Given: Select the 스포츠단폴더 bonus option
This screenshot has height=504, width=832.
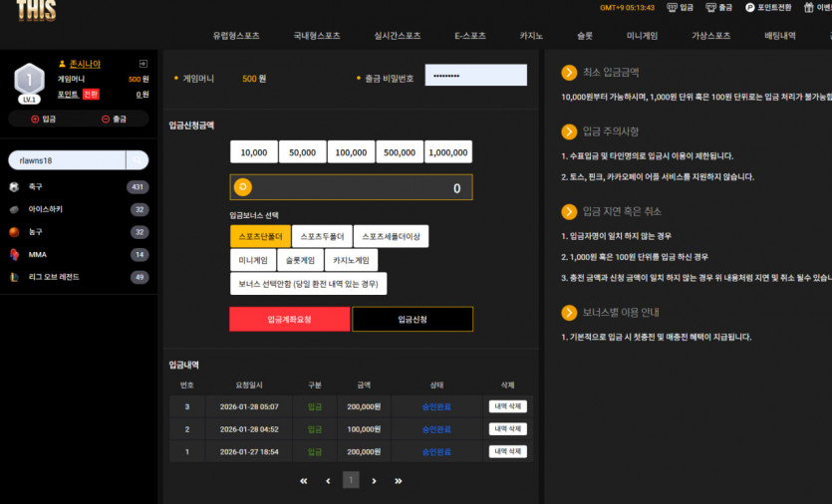Looking at the screenshot, I should [x=260, y=237].
